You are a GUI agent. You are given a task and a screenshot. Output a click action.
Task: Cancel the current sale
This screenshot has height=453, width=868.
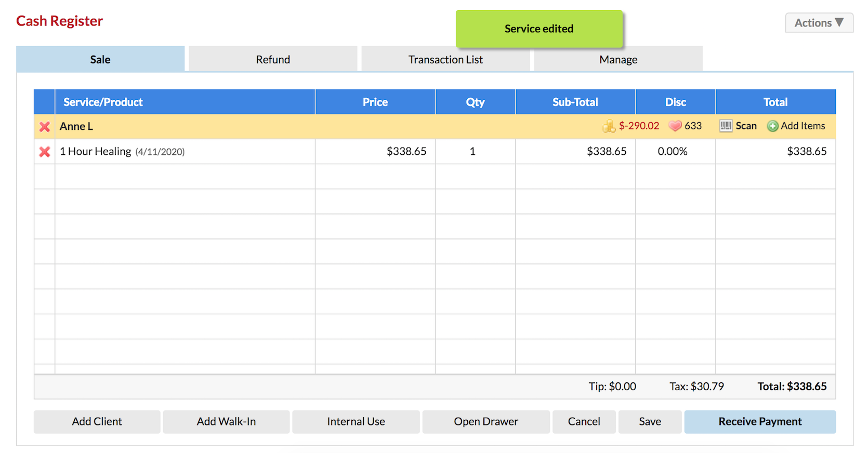point(584,422)
